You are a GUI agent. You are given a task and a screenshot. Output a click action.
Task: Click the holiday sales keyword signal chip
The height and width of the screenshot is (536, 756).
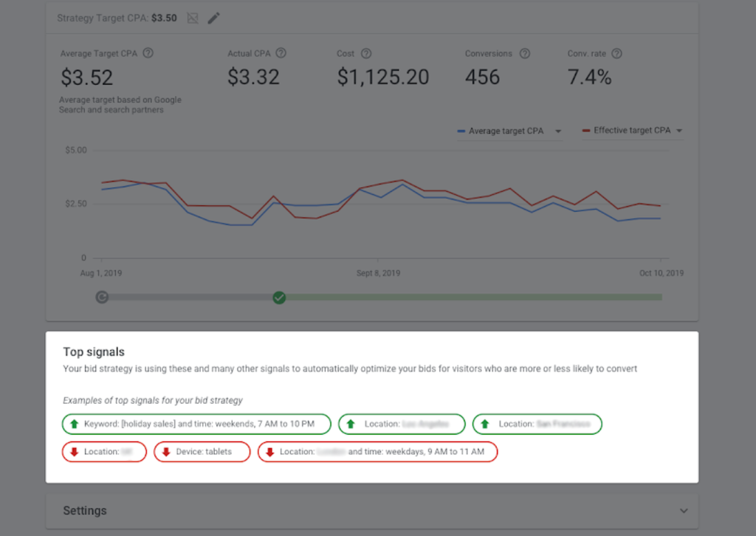pyautogui.click(x=197, y=424)
